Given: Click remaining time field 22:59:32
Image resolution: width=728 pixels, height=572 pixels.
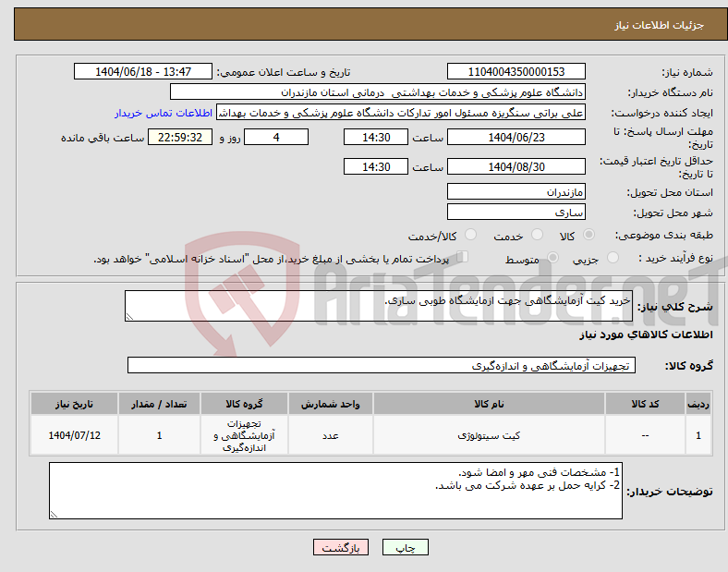Looking at the screenshot, I should [180, 137].
